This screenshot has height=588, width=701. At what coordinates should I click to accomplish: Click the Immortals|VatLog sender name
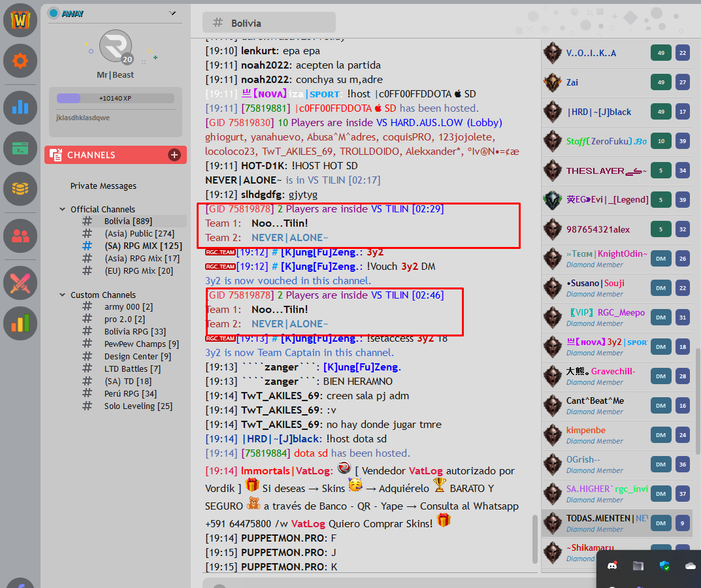point(287,471)
